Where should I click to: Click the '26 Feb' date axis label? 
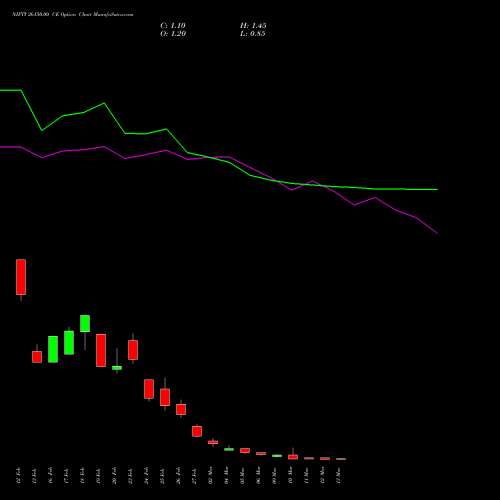point(179,476)
